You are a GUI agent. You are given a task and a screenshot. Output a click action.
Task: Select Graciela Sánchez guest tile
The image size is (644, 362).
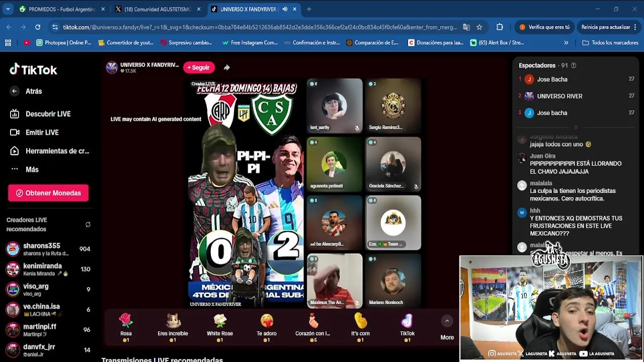click(x=393, y=164)
